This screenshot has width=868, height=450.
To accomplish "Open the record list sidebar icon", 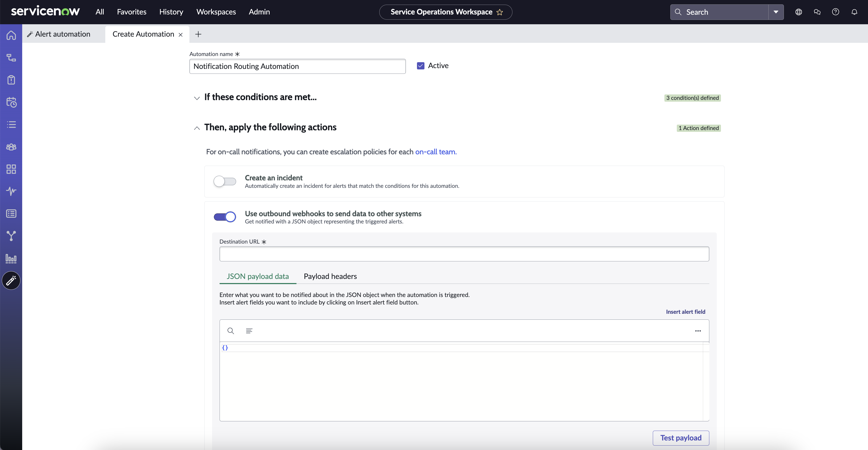I will click(x=11, y=214).
